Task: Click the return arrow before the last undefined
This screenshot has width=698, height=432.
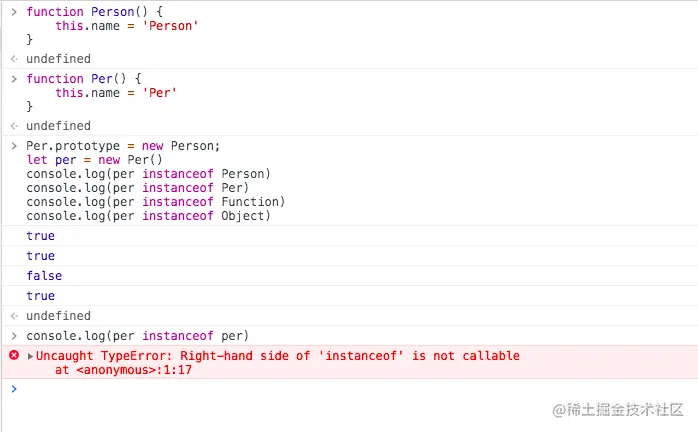Action: [x=14, y=316]
